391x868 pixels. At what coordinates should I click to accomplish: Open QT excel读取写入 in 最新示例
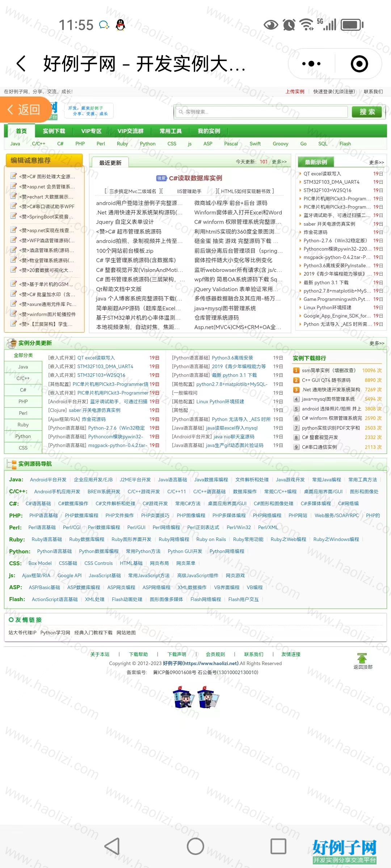(x=322, y=174)
